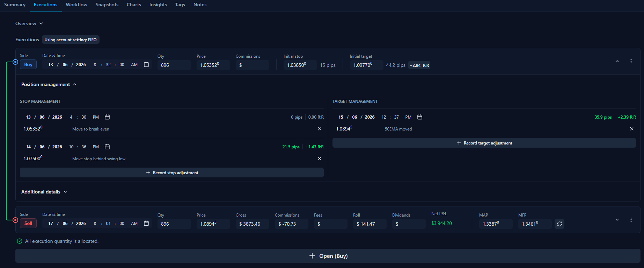Open calendar for swing low stop adjustment
Screen dimensions: 644x268
click(x=107, y=147)
